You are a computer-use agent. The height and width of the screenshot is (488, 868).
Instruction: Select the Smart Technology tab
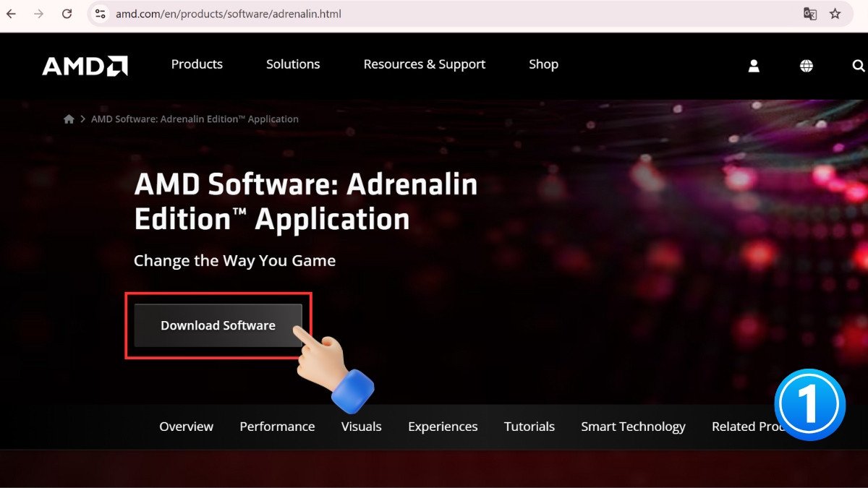pyautogui.click(x=633, y=427)
